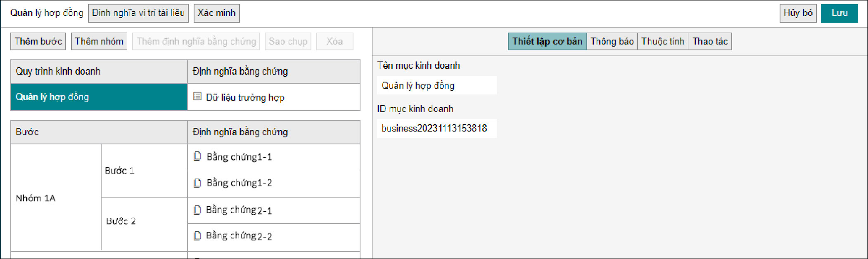The image size is (868, 259).
Task: Click the document icon beside Bằng chứng1-2
Action: pos(197,183)
